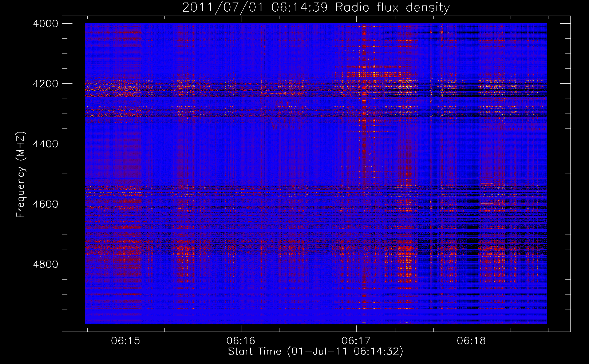Click the 06:17 time axis label
The image size is (589, 364).
356,341
